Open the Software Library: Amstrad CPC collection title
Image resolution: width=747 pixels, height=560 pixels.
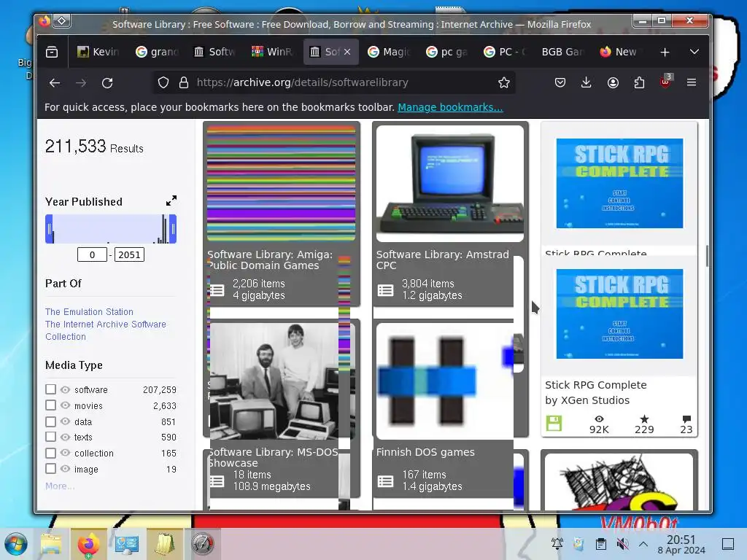(443, 260)
